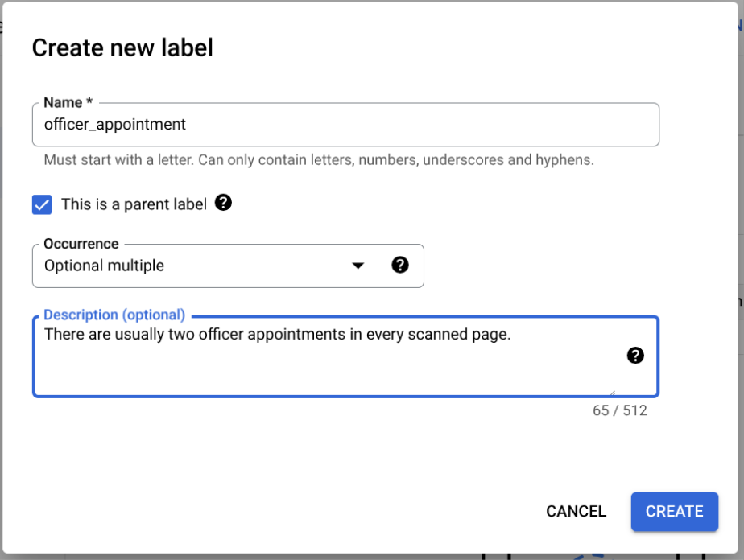
Task: Select the 'Optional multiple' value text
Action: click(x=104, y=266)
